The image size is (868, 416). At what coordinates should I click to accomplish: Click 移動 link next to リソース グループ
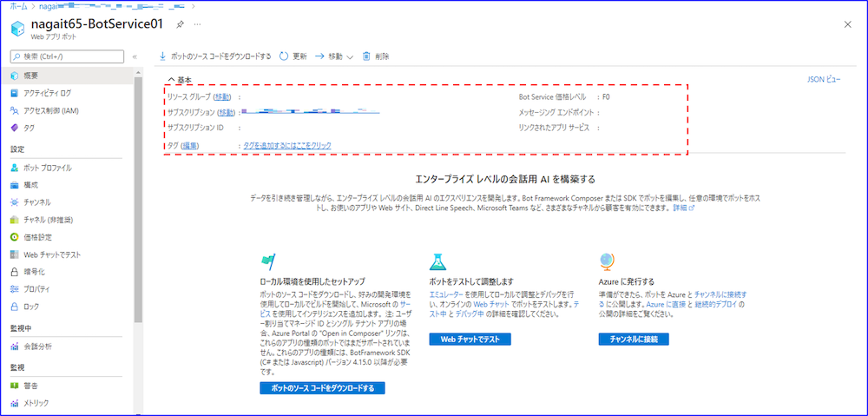point(222,97)
